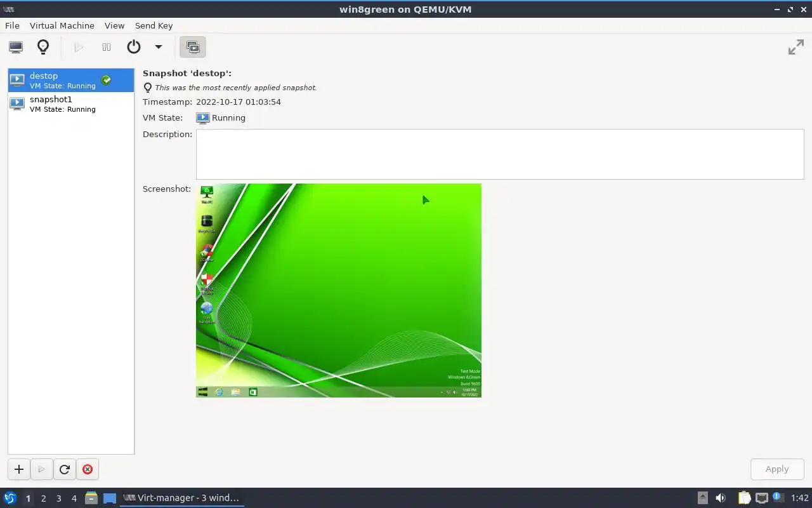Image resolution: width=812 pixels, height=508 pixels.
Task: Run the selected snapshot
Action: pos(41,469)
